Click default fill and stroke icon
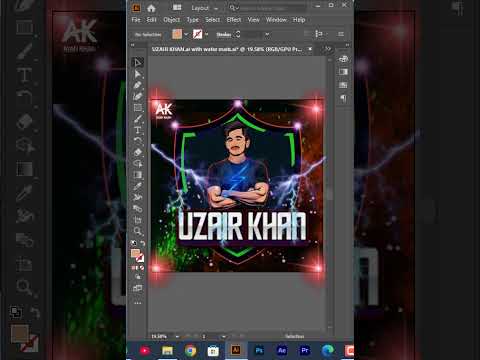The height and width of the screenshot is (360, 480). pyautogui.click(x=134, y=243)
